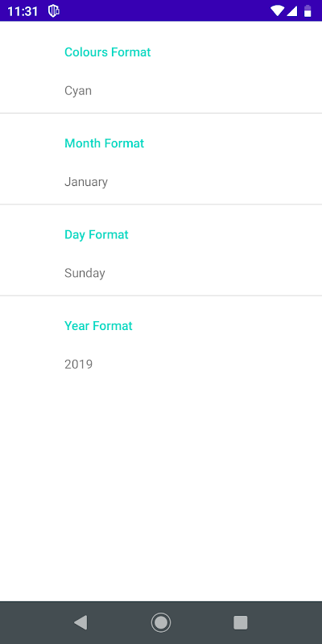Screen dimensions: 322x644
Task: Tap the cellular signal icon
Action: coord(291,11)
